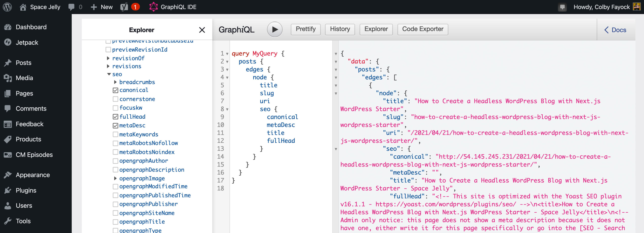644x233 pixels.
Task: Click the Comments icon in sidebar
Action: click(x=8, y=109)
